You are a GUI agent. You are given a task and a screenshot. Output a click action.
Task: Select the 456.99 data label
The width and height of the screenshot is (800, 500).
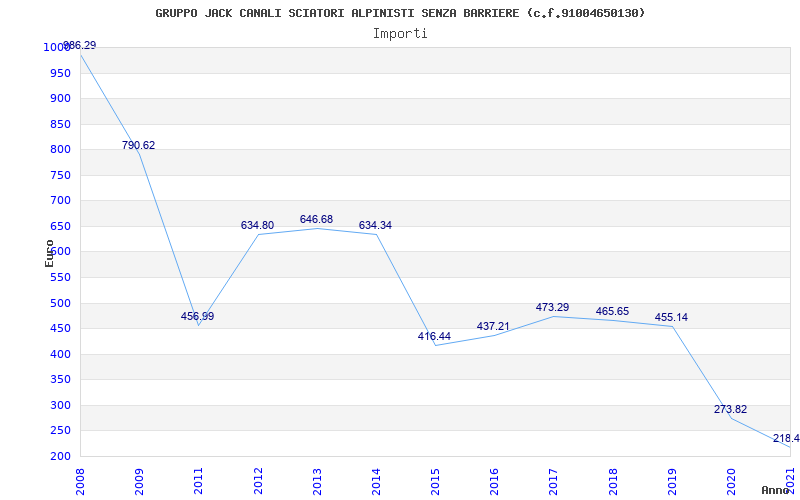pos(197,316)
